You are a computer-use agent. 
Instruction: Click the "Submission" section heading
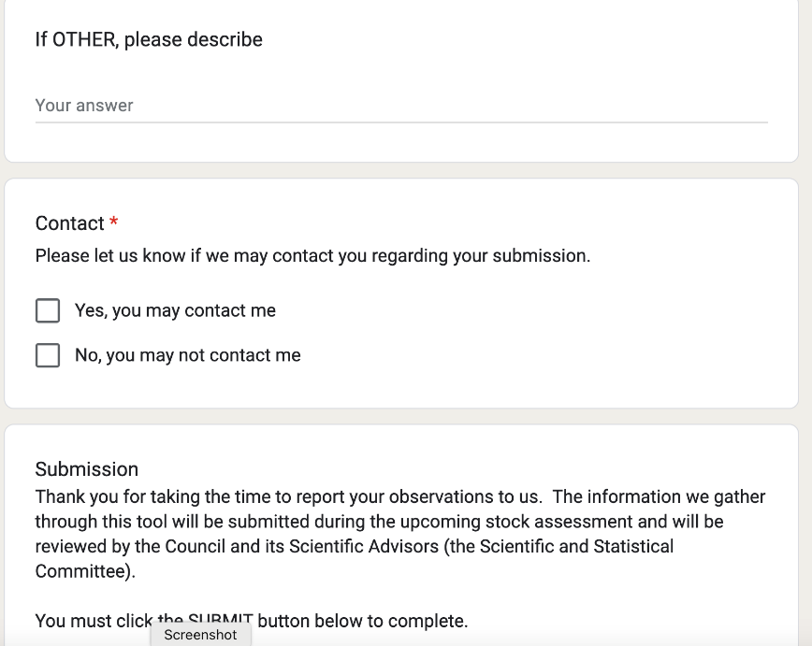[86, 469]
